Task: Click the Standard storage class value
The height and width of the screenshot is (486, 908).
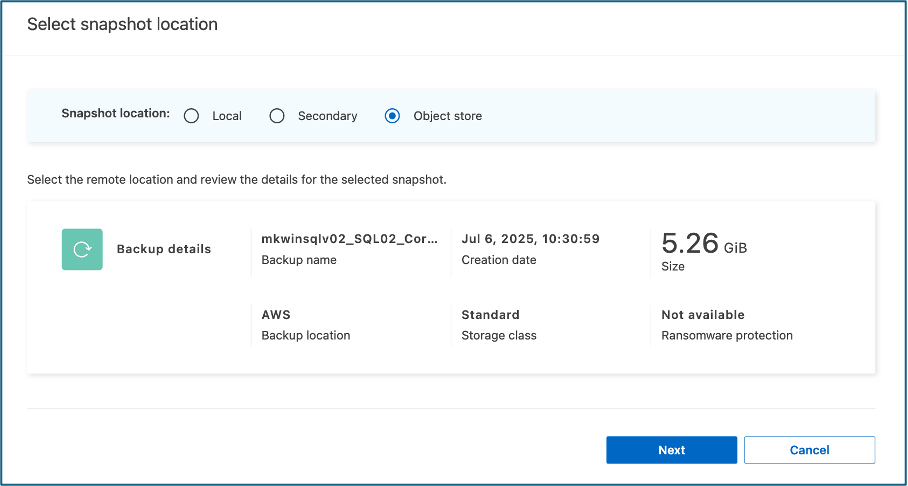Action: click(x=490, y=315)
